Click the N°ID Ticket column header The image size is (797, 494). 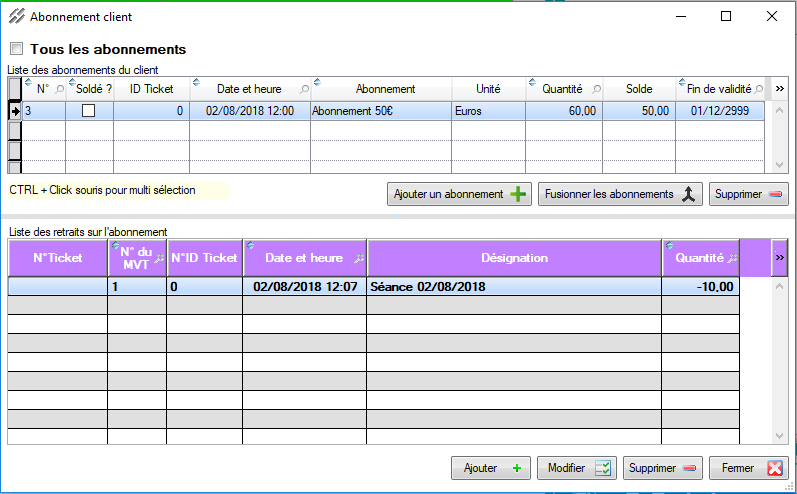point(204,258)
